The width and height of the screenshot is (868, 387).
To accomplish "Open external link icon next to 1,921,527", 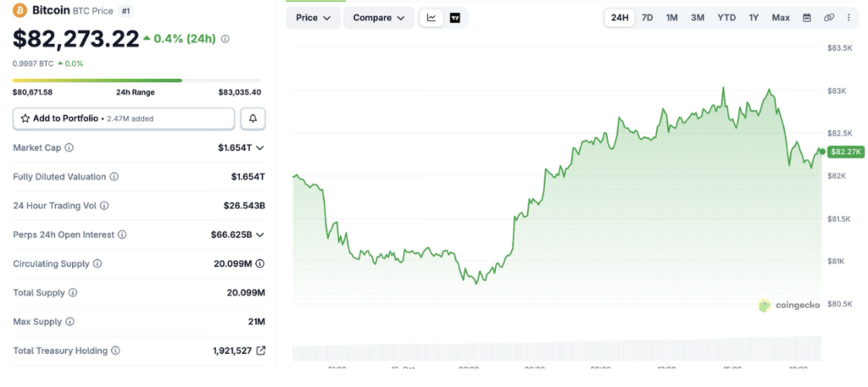I will [261, 350].
